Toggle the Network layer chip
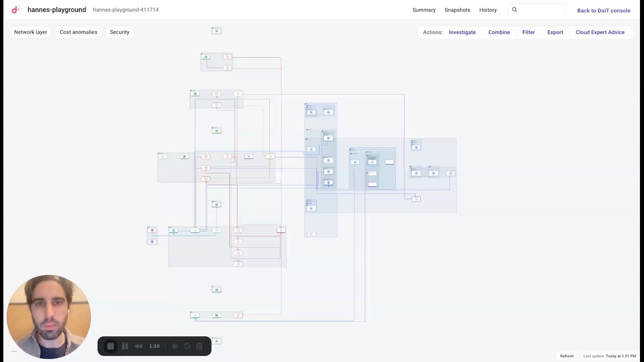This screenshot has height=362, width=644. tap(31, 32)
